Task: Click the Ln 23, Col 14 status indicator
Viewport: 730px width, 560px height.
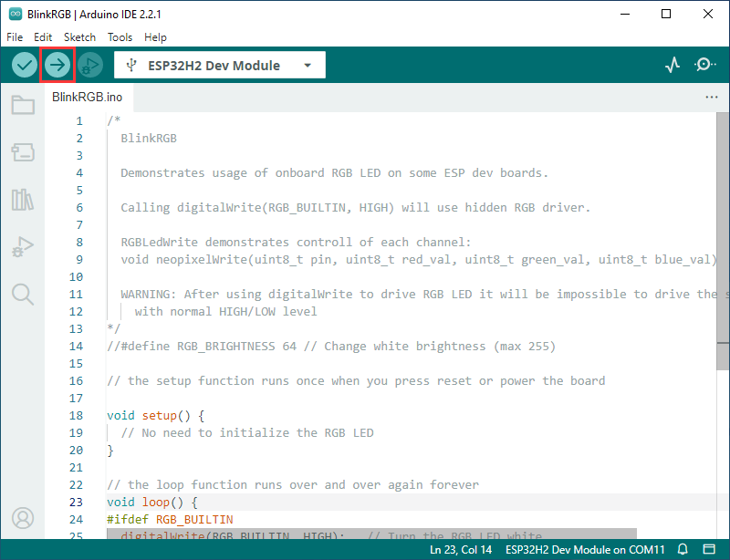Action: click(461, 550)
